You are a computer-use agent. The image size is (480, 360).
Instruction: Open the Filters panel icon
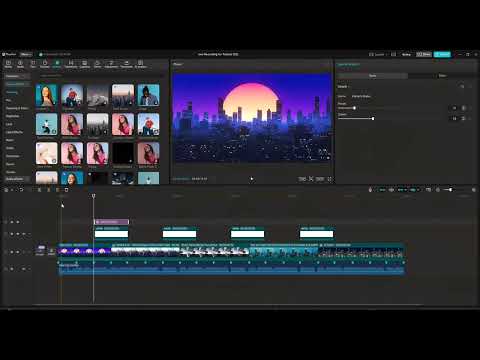(97, 64)
